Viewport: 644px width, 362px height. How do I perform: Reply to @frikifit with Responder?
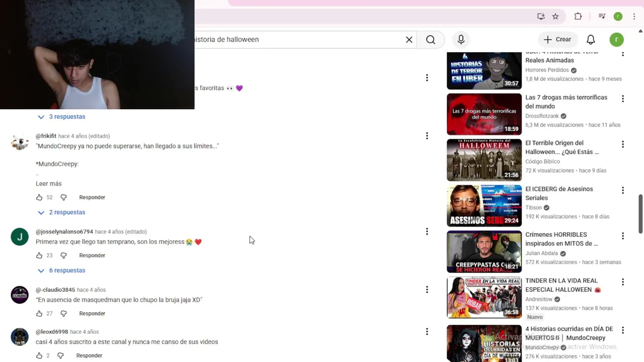tap(92, 198)
